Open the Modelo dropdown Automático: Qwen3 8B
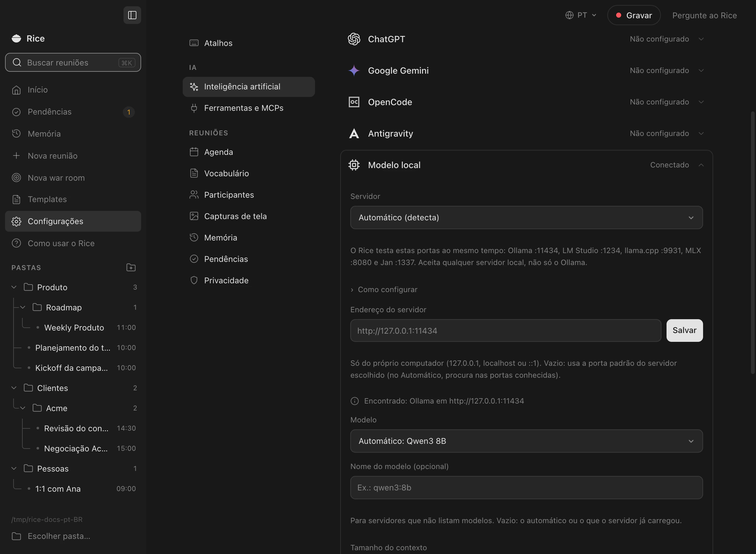Image resolution: width=756 pixels, height=554 pixels. coord(526,441)
